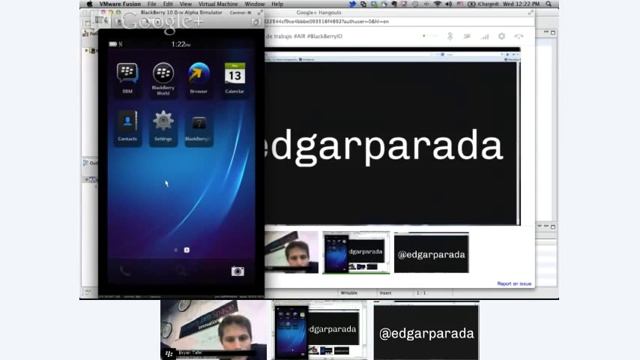Viewport: 640px width, 360px height.
Task: Click the Wi-Fi icon in the menu bar
Action: [x=437, y=4]
